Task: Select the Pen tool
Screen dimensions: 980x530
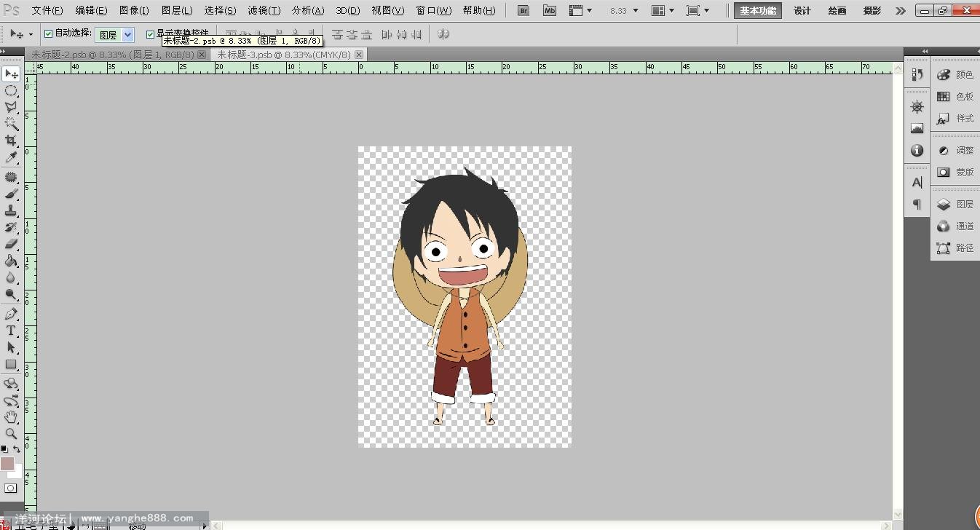Action: tap(11, 314)
